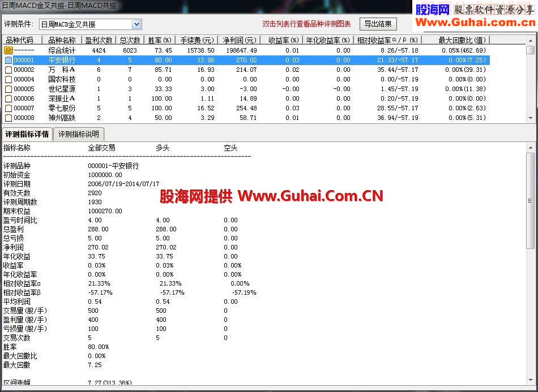Click the 期末权益 value 1000270.00

click(105, 211)
